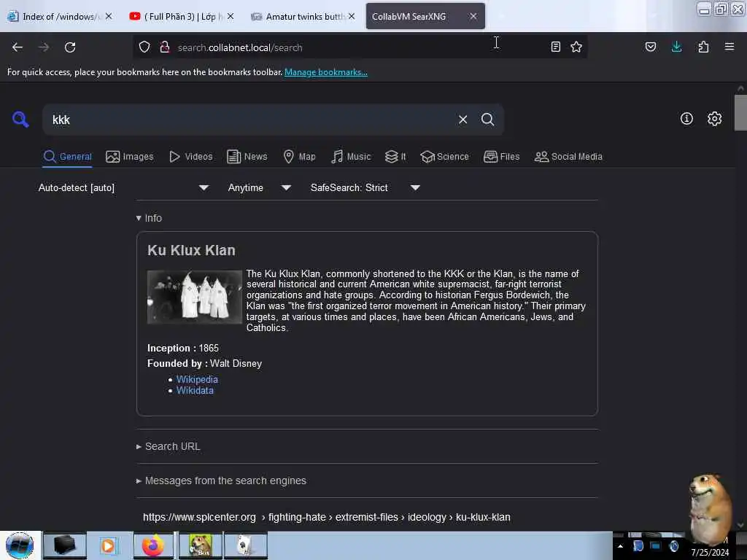The height and width of the screenshot is (560, 747).
Task: Click the infobox thumbnail image
Action: (x=194, y=297)
